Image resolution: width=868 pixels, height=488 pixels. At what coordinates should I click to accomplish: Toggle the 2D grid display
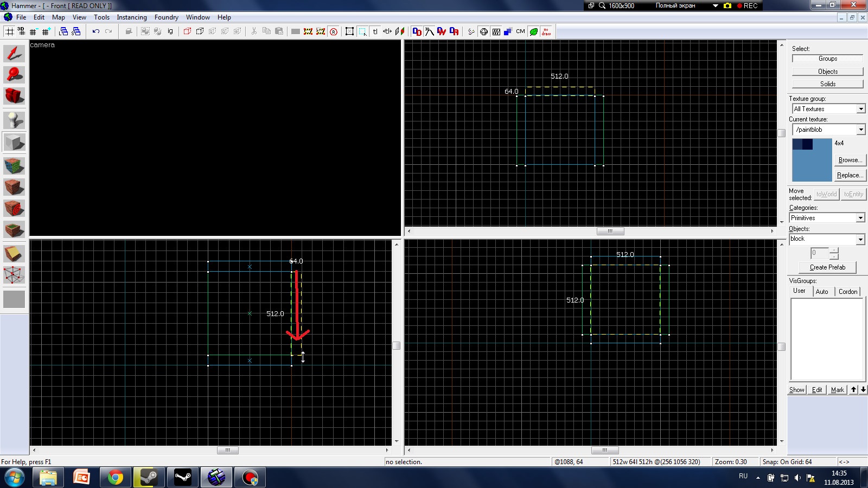[x=10, y=31]
